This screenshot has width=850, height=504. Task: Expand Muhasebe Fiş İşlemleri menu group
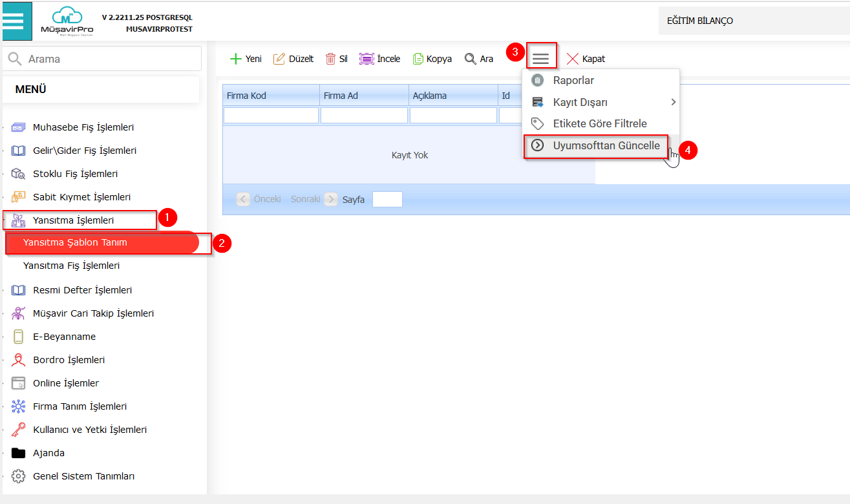pos(83,127)
